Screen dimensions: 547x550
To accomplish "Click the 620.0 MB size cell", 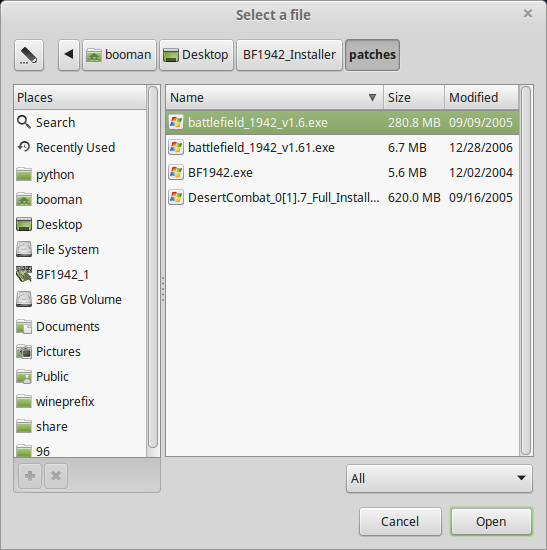I will pyautogui.click(x=414, y=197).
